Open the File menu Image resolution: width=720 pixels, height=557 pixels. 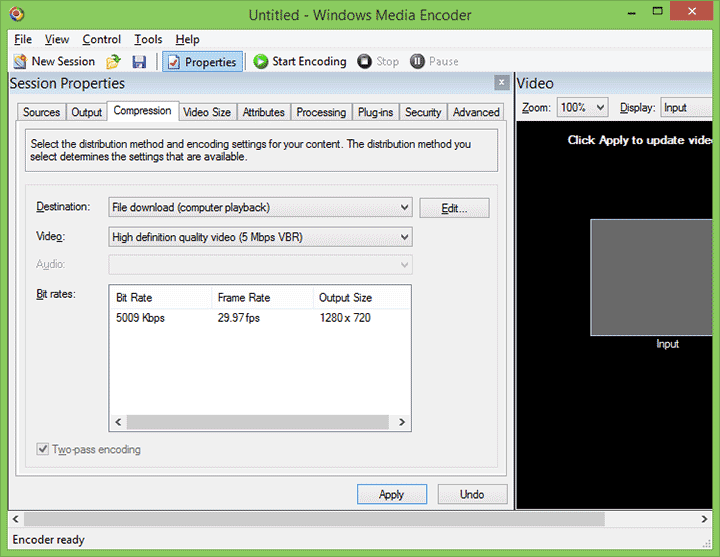(x=23, y=39)
